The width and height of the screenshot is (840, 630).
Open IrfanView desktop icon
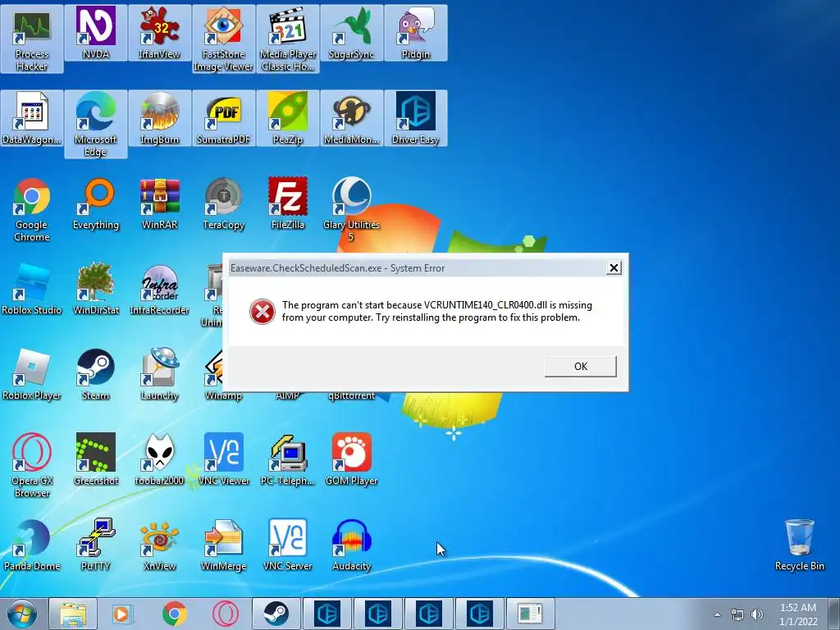tap(159, 33)
